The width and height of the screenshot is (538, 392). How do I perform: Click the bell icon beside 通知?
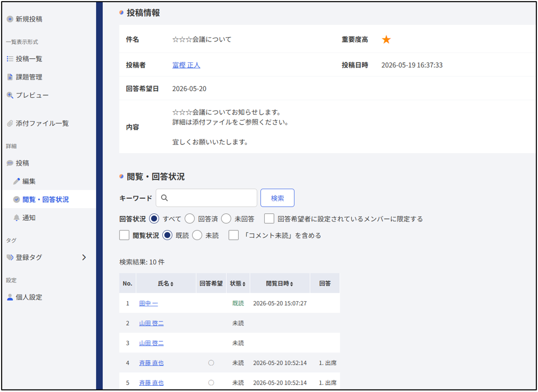coord(17,218)
